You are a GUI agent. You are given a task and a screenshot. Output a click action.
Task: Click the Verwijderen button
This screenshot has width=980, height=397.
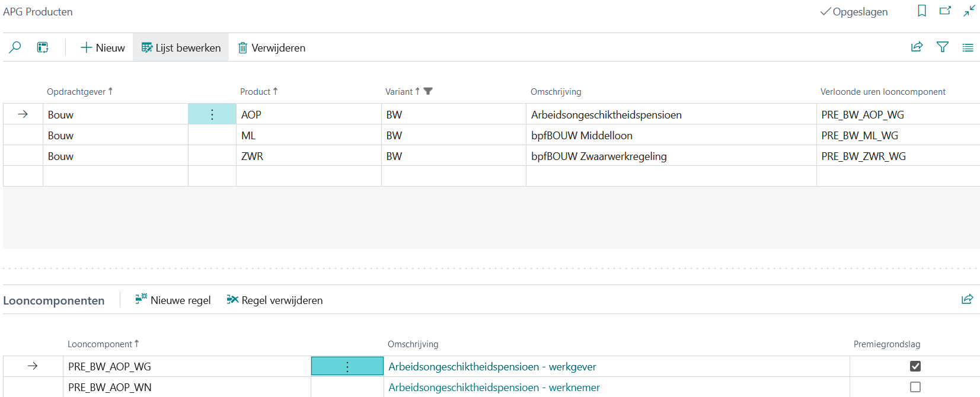tap(272, 48)
